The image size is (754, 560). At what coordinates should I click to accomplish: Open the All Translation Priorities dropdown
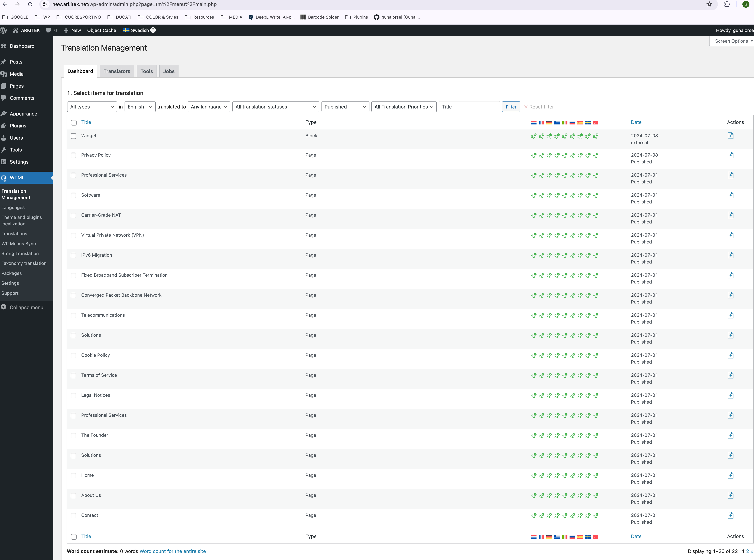[404, 107]
